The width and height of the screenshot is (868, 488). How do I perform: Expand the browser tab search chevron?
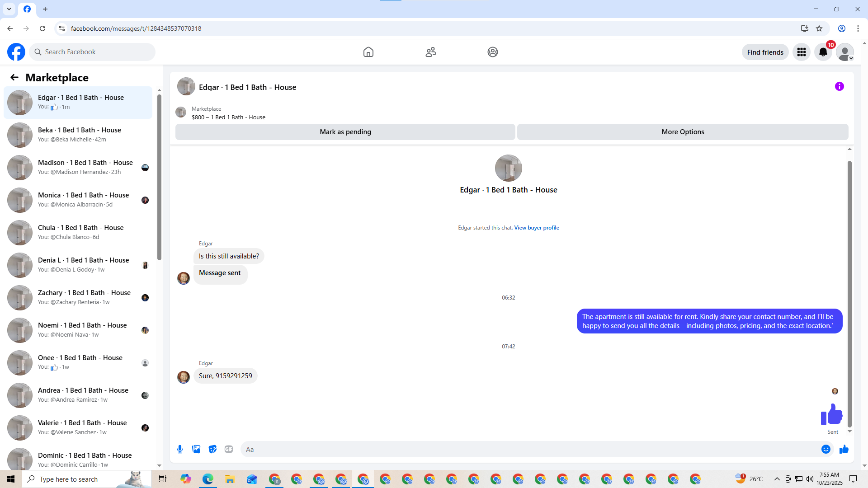pyautogui.click(x=9, y=9)
